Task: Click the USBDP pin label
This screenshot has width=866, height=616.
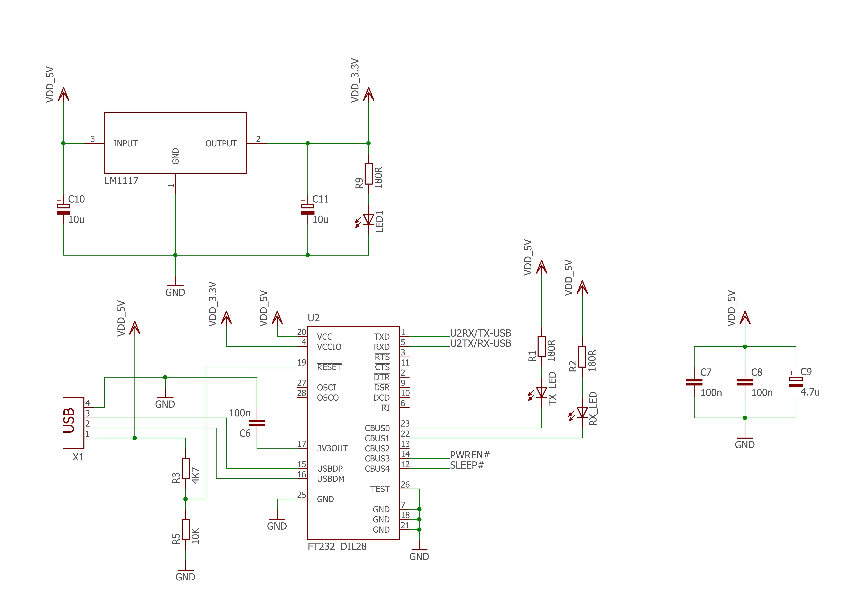Action: coord(330,469)
